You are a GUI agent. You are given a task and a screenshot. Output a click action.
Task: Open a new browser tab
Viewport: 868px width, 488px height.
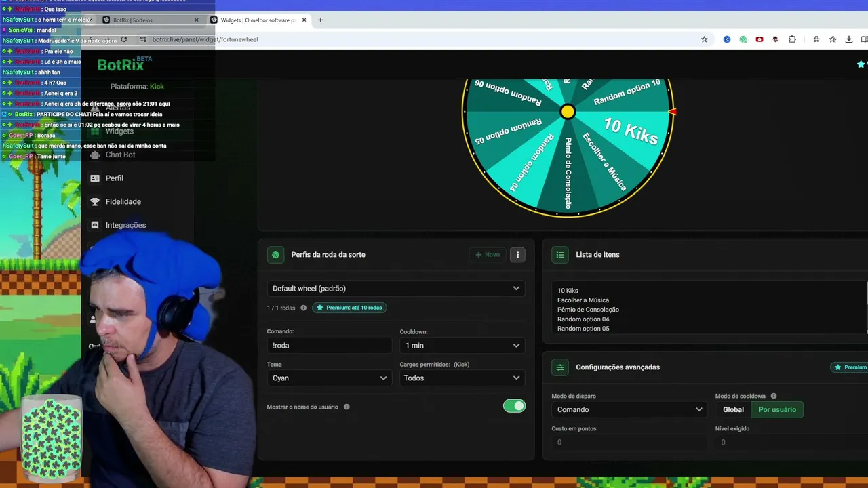[x=320, y=20]
